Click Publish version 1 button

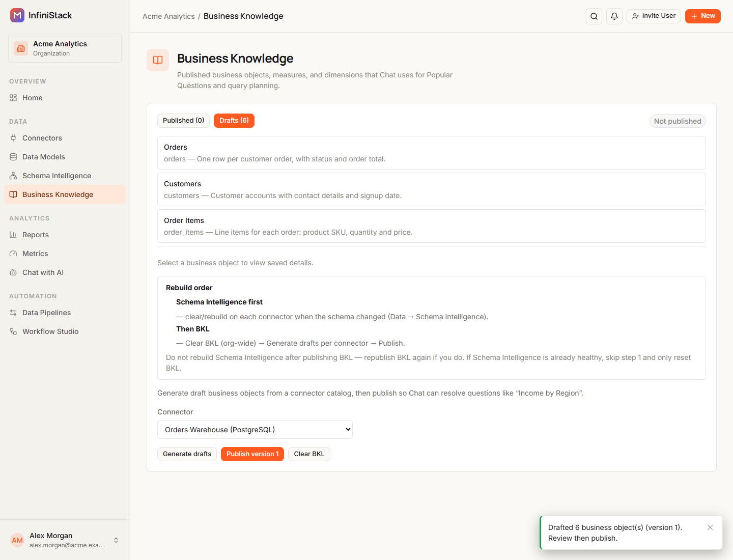tap(252, 454)
